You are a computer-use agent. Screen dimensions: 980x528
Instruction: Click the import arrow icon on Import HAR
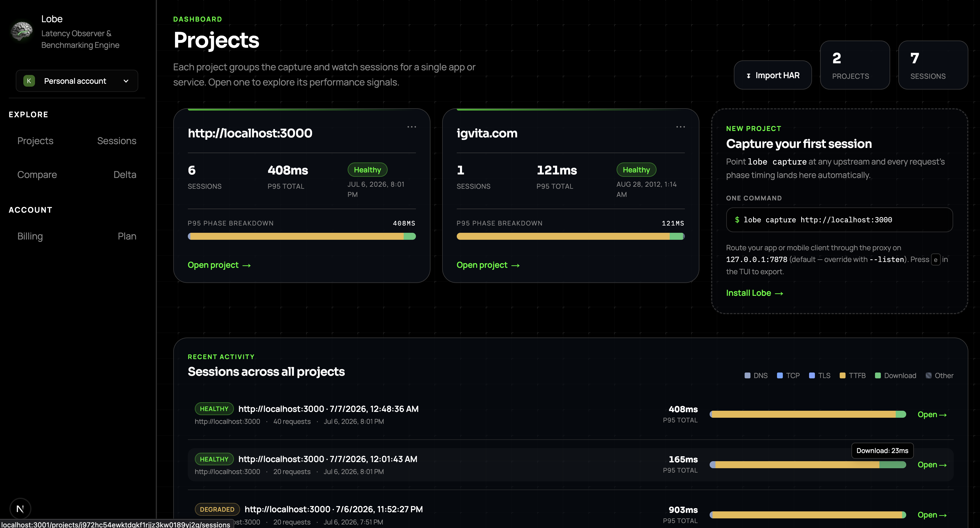click(748, 76)
